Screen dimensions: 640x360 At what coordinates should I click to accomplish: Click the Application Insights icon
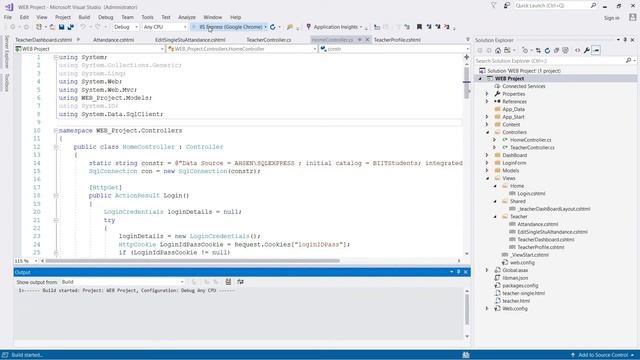tap(309, 27)
